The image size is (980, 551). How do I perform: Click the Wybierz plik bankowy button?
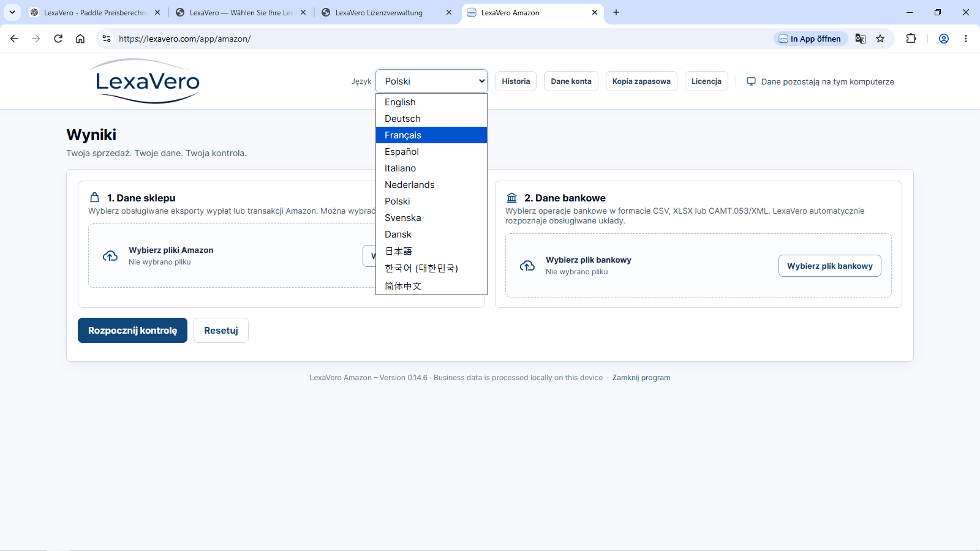click(830, 266)
